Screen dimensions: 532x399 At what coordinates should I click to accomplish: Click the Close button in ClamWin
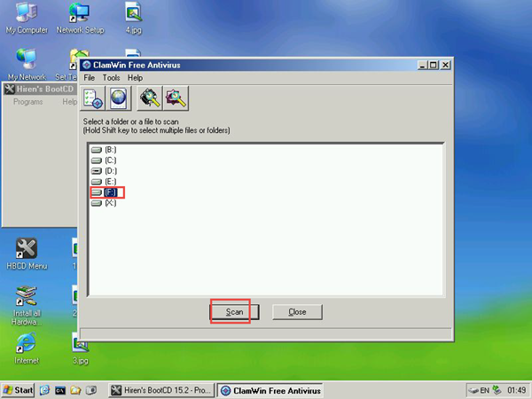(297, 312)
